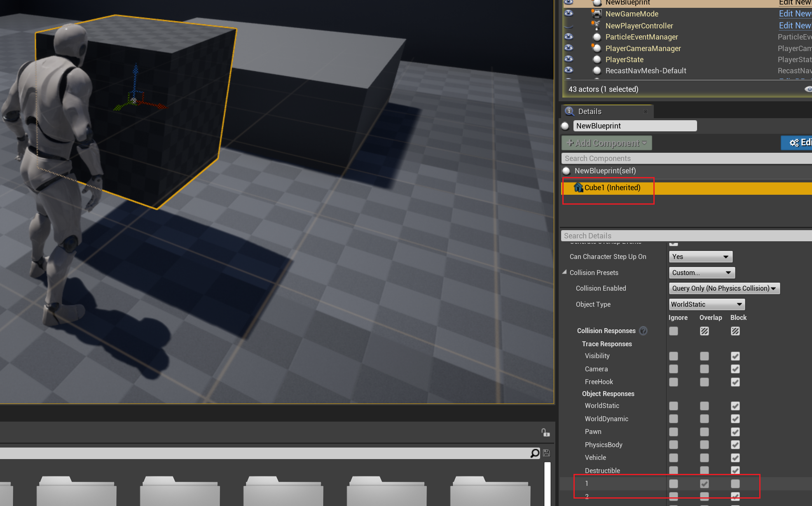The height and width of the screenshot is (506, 812).
Task: Enable Overlap for the Visibility trace response
Action: tap(704, 356)
